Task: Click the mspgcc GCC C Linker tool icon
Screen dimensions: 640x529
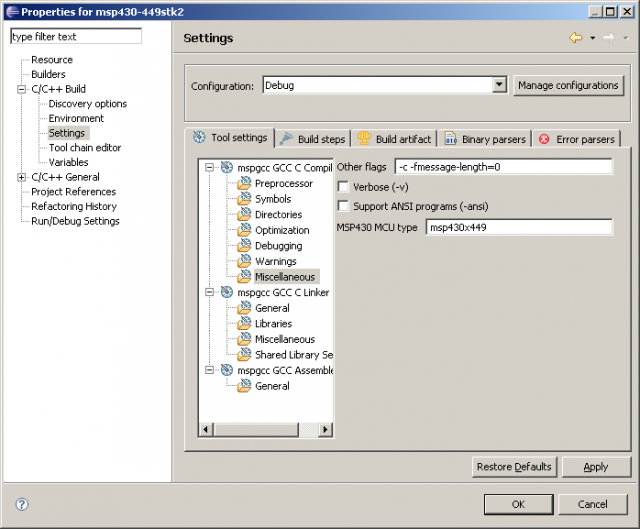Action: (x=227, y=292)
